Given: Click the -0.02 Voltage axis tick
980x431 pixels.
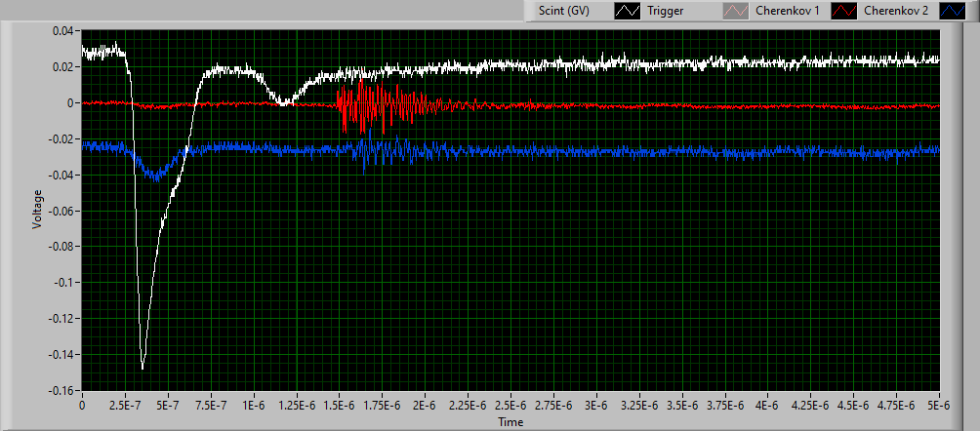Looking at the screenshot, I should point(61,138).
